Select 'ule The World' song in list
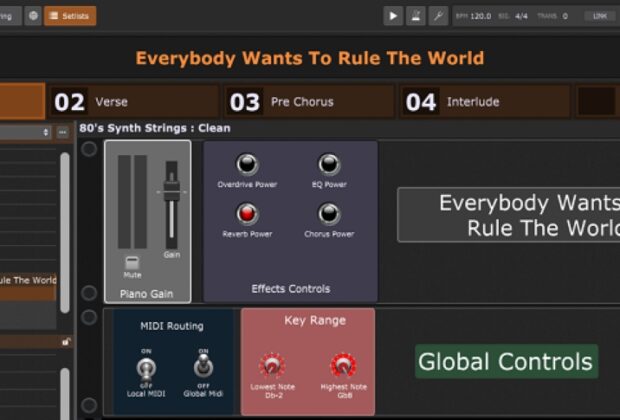Viewport: 620px width, 420px height. (28, 280)
